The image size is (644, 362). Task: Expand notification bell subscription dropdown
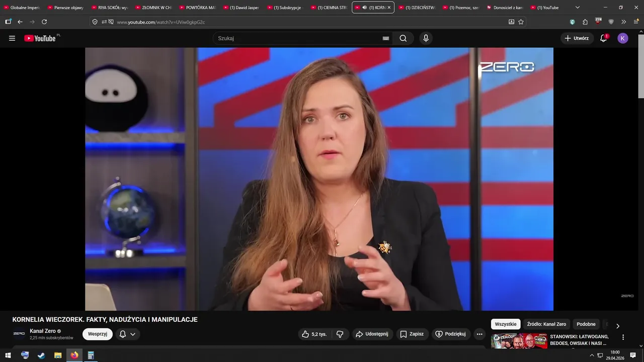click(133, 334)
